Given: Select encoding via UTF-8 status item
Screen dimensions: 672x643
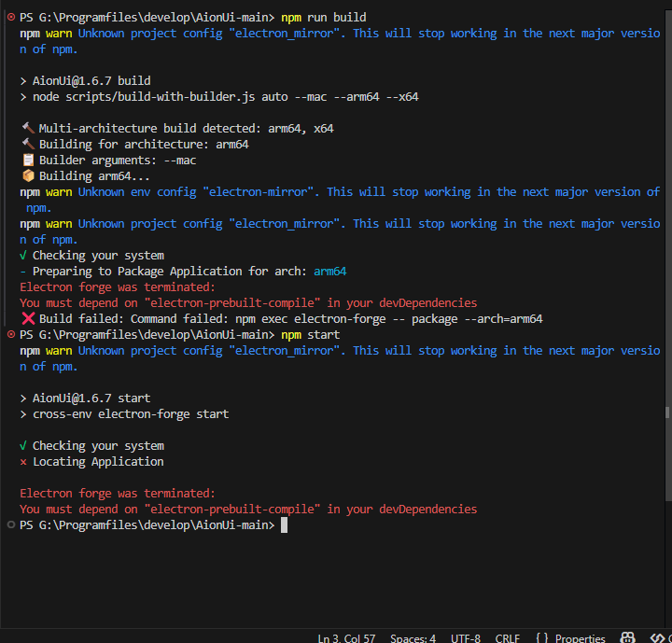Looking at the screenshot, I should click(x=466, y=638).
